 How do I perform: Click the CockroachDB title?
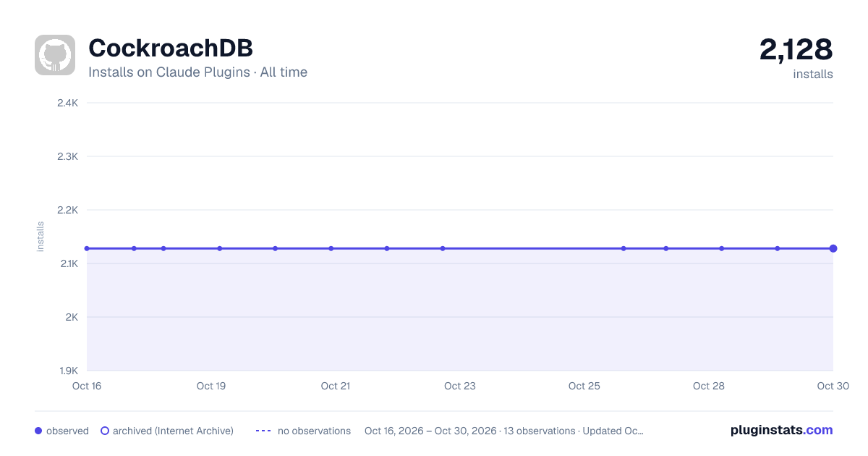click(171, 48)
